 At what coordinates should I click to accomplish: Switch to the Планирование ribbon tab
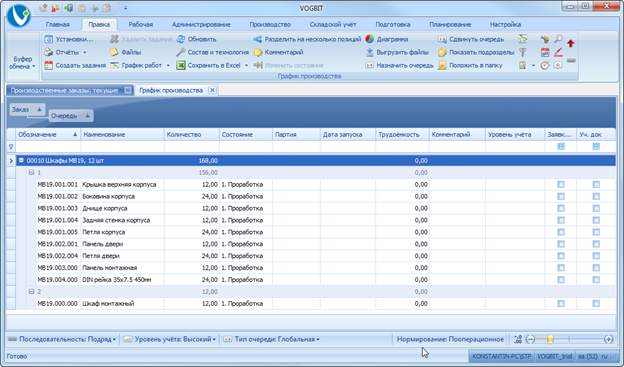[450, 24]
